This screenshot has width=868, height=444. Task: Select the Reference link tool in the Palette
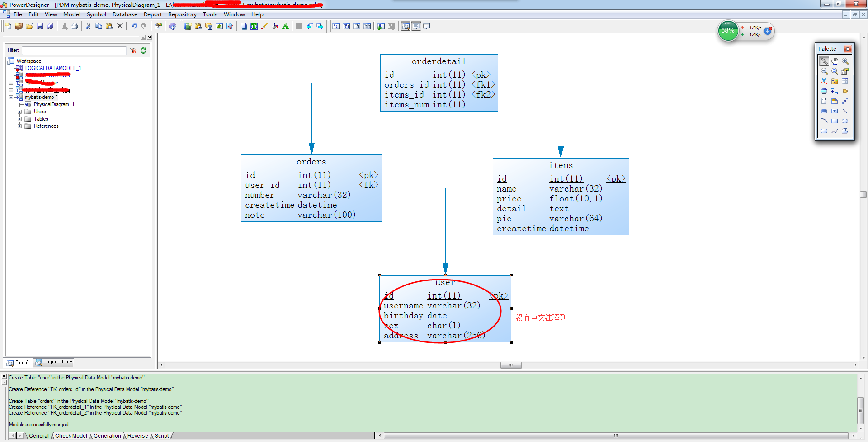pyautogui.click(x=835, y=91)
